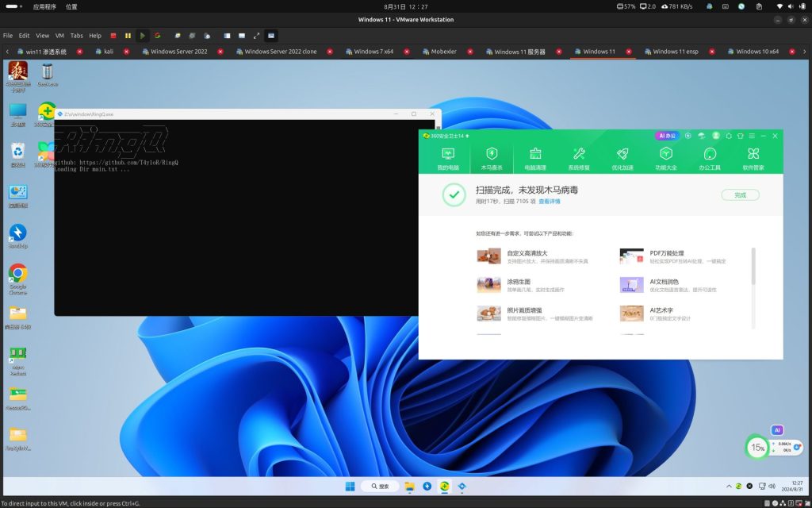Open 我的电脑 section in 360 Security
Screen dimensions: 812x508
pos(448,159)
